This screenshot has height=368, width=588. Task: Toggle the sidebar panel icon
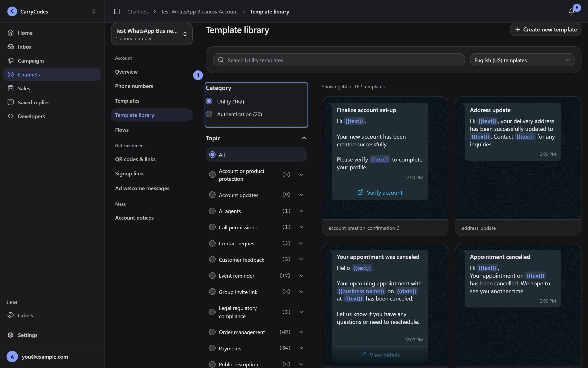coord(117,11)
